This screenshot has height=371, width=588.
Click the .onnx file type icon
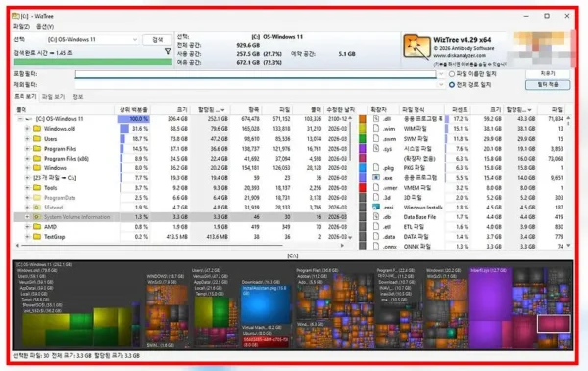coord(376,247)
